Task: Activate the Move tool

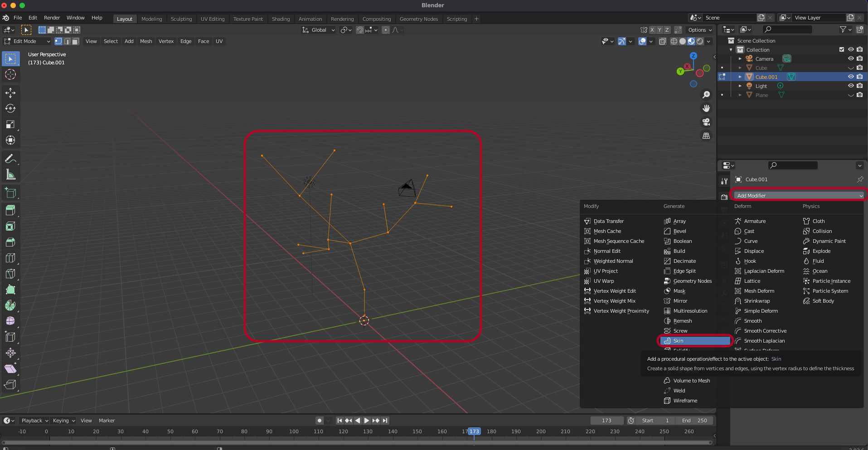Action: [x=10, y=92]
